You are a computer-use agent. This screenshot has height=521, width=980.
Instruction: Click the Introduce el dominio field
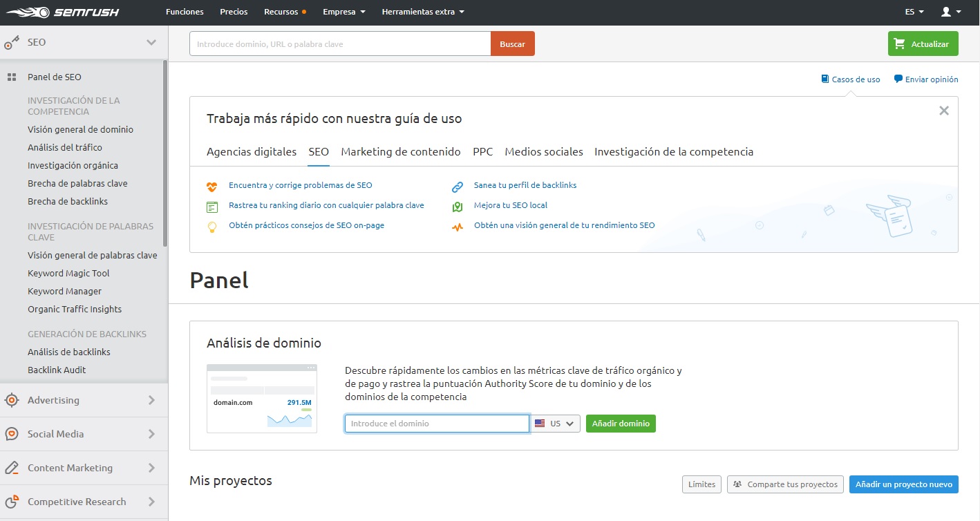click(x=437, y=424)
